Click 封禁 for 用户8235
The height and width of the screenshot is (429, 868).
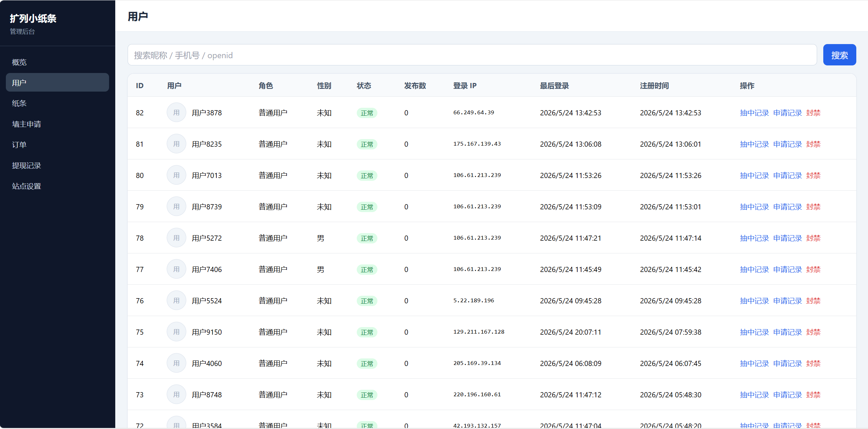(x=813, y=144)
